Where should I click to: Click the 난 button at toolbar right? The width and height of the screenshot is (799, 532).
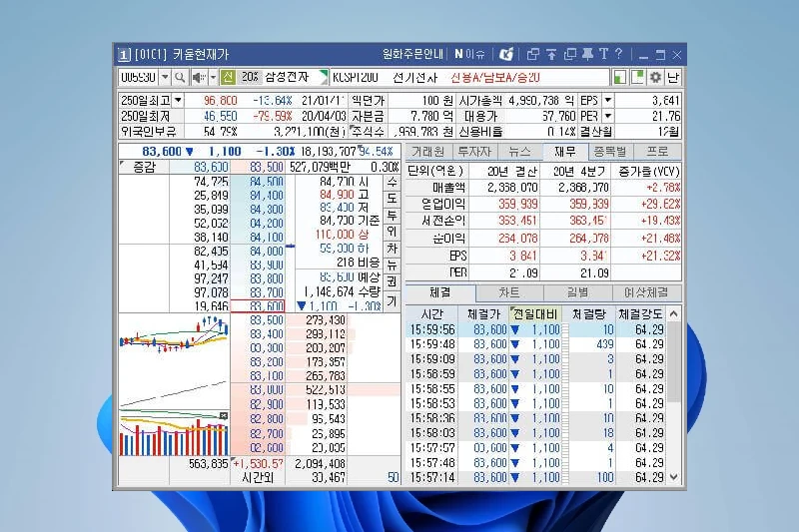coord(673,77)
